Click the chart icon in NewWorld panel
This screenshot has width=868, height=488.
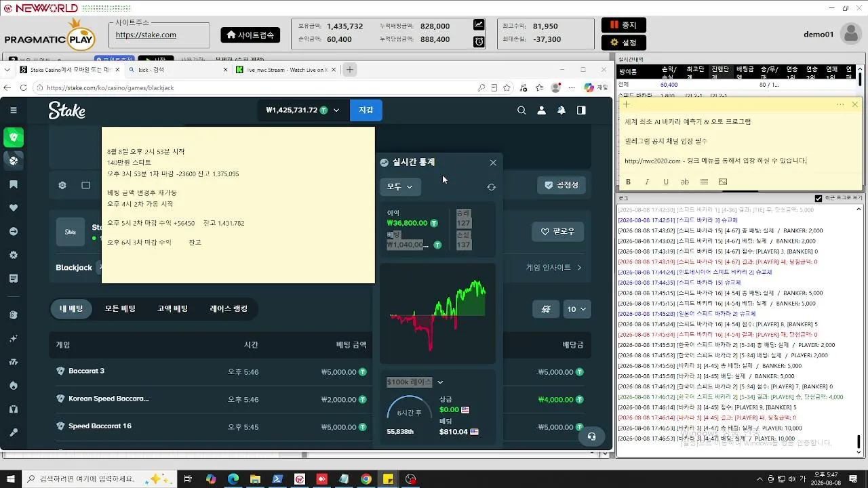click(x=479, y=24)
